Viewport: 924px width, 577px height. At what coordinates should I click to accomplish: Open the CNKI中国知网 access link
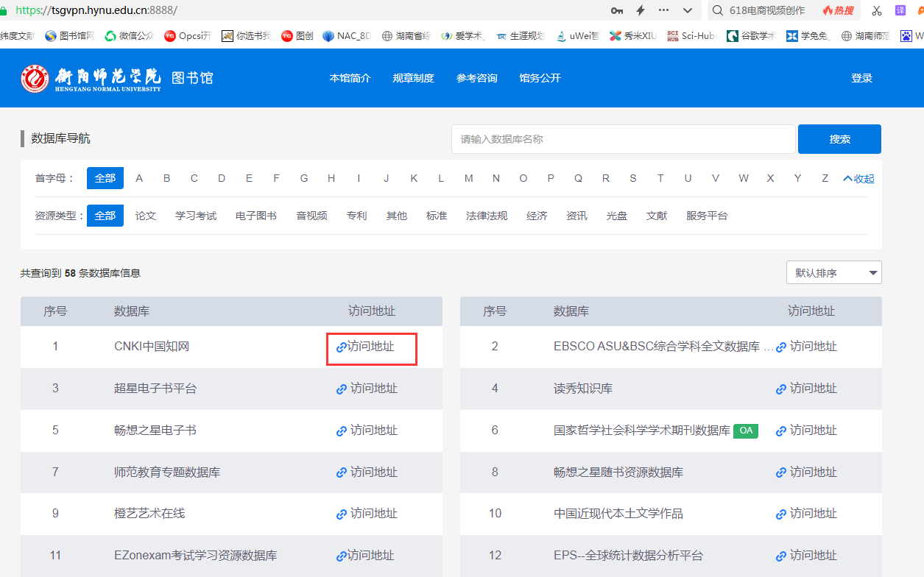click(x=371, y=346)
